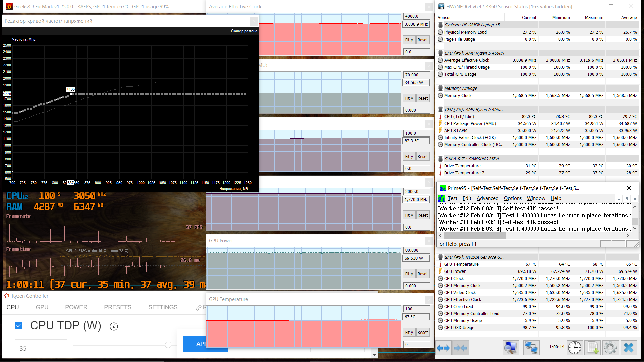Click HWiNFO collapse-layout inward arrows icon
The image size is (644, 362).
coord(460,348)
